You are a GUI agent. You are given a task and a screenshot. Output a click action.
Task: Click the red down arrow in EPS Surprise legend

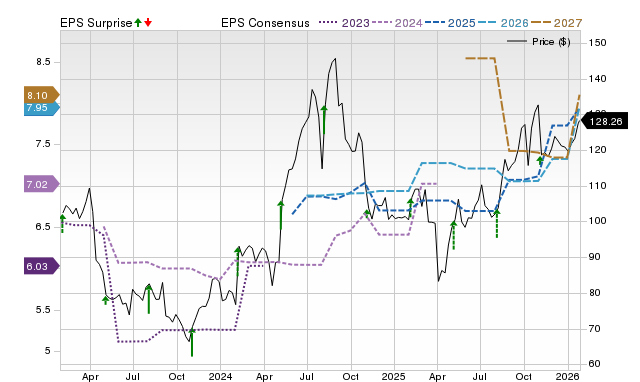[148, 22]
